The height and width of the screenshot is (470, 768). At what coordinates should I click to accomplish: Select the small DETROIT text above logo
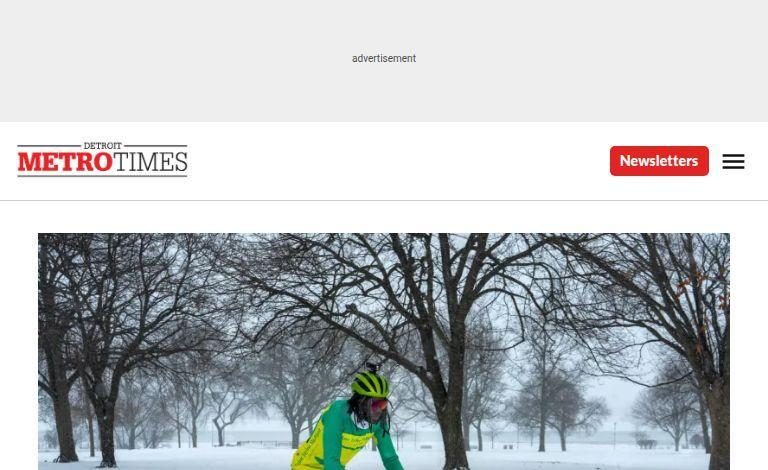(x=102, y=145)
